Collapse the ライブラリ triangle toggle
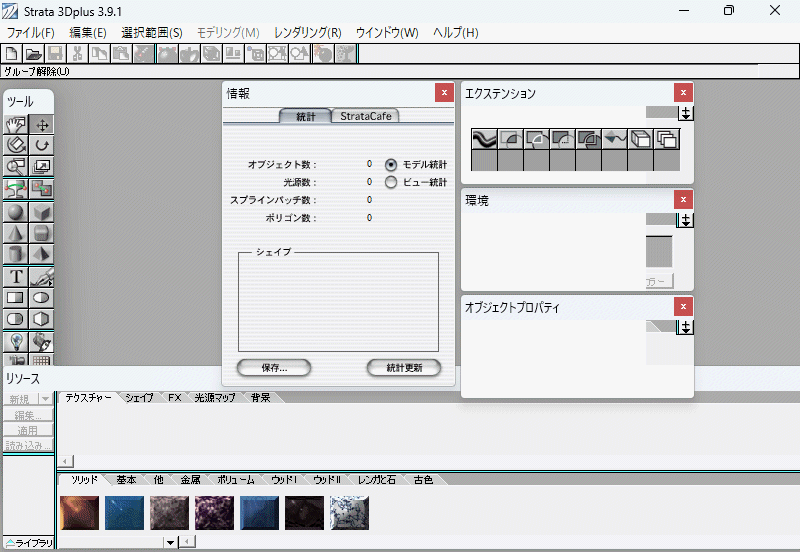Screen dimensions: 800x552 (10, 543)
